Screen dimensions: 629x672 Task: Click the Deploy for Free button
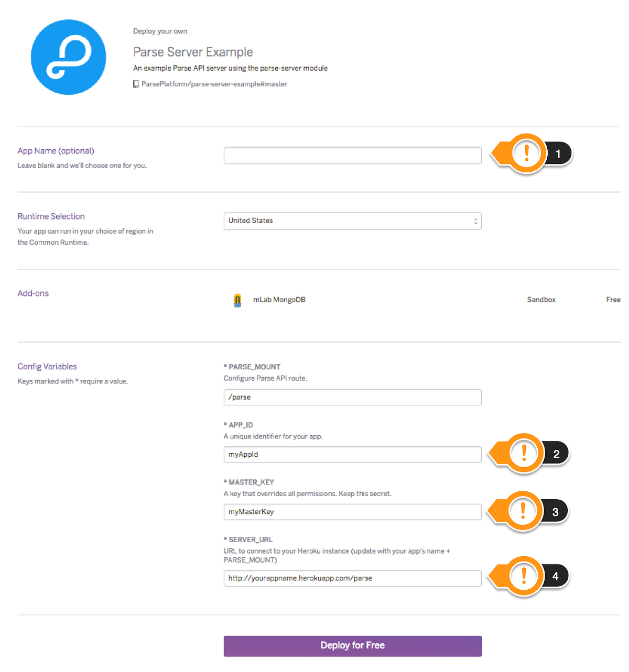point(352,645)
